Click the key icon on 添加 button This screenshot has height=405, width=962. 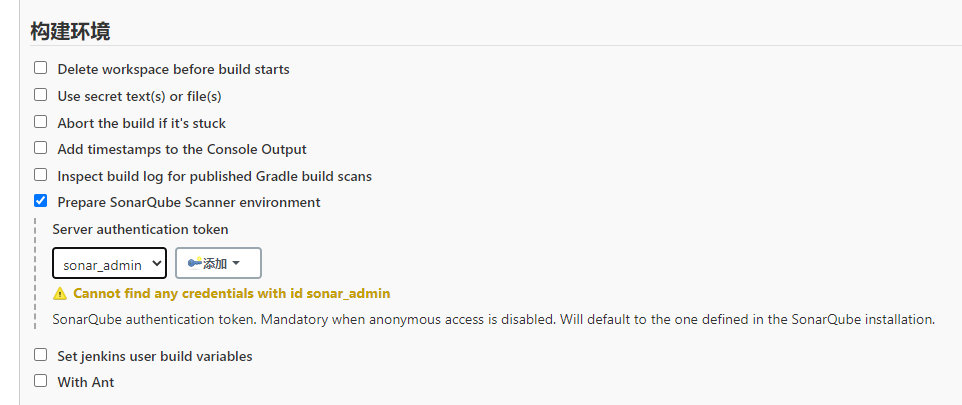click(x=194, y=263)
